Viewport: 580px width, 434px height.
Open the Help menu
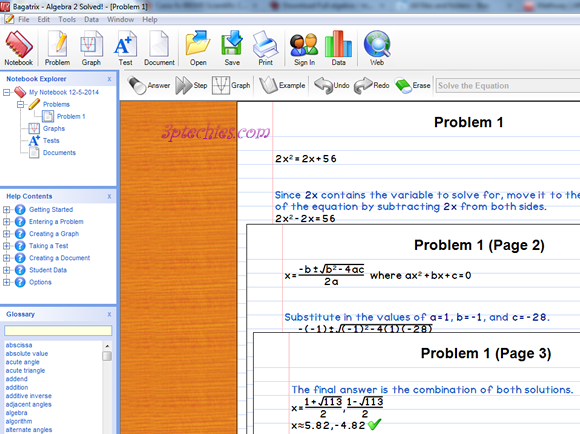[x=150, y=20]
